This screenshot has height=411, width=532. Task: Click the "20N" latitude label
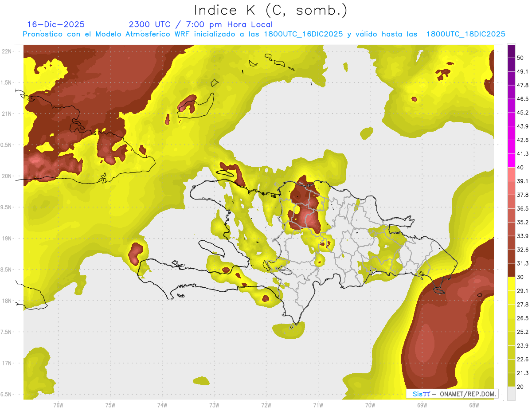point(8,176)
